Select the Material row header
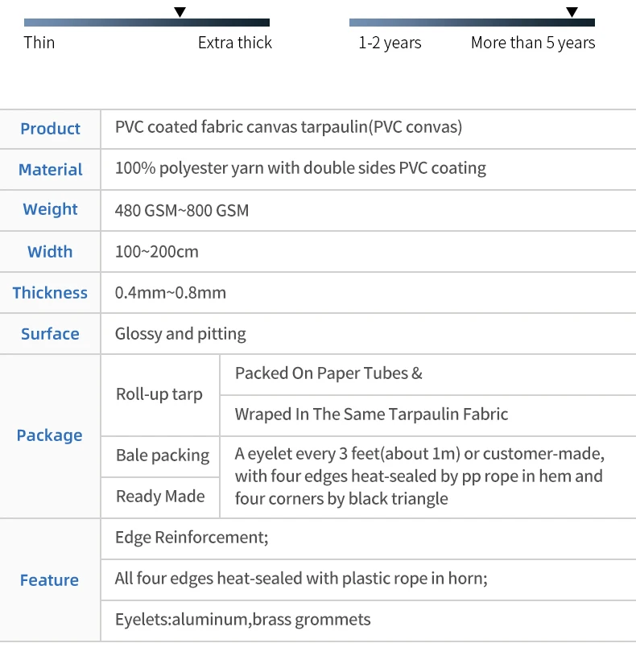636x672 pixels. 50,170
